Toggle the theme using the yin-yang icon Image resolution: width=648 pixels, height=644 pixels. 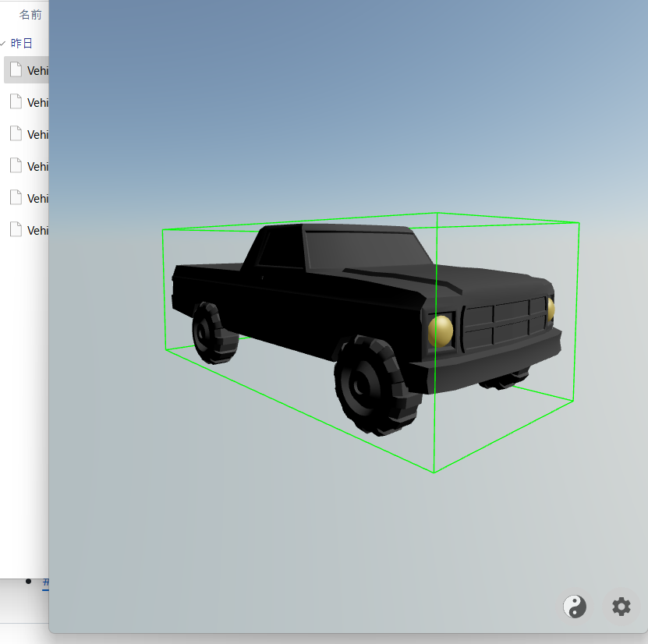pos(575,607)
